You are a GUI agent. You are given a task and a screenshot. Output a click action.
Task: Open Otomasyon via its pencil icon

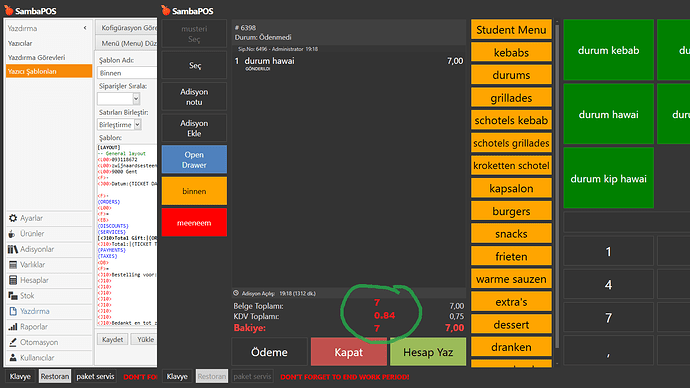click(x=13, y=342)
